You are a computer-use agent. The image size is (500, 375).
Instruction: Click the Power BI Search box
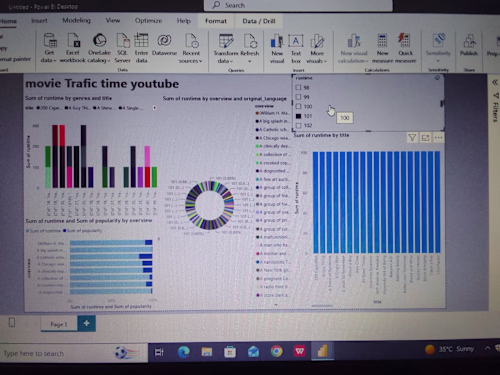point(298,5)
